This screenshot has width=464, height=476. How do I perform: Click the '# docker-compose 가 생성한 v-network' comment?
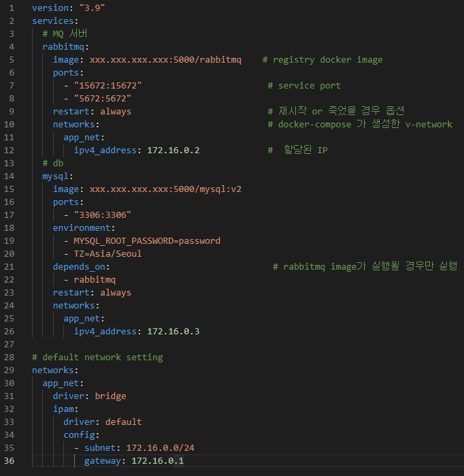360,124
